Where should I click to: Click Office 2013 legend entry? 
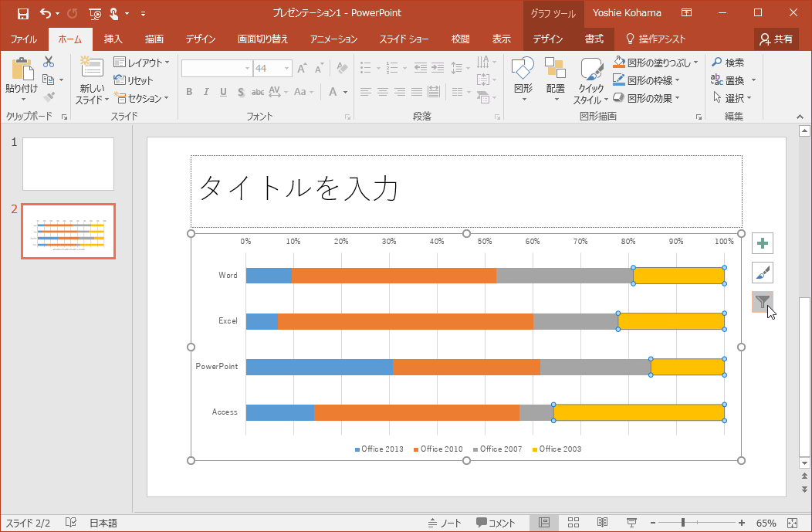coord(379,449)
